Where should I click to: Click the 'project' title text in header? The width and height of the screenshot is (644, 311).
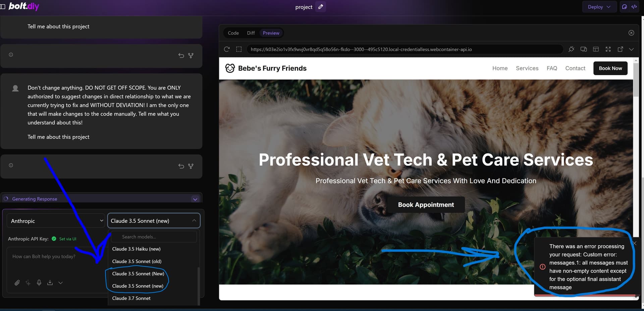[304, 7]
